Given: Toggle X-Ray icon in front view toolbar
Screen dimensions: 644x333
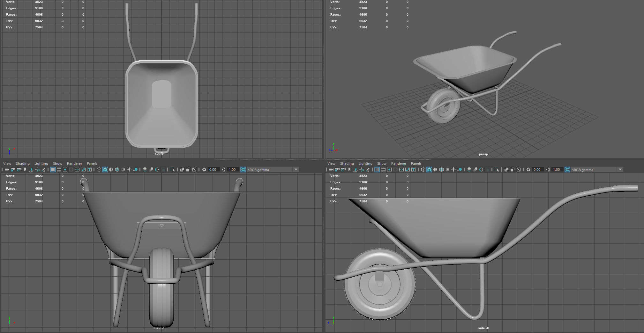Looking at the screenshot, I should pyautogui.click(x=182, y=170).
